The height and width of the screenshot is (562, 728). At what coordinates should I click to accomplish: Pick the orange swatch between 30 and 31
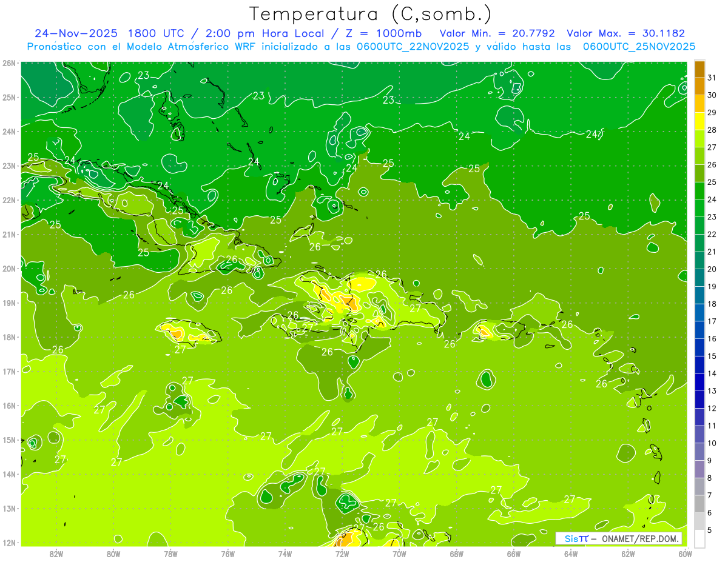[x=700, y=87]
